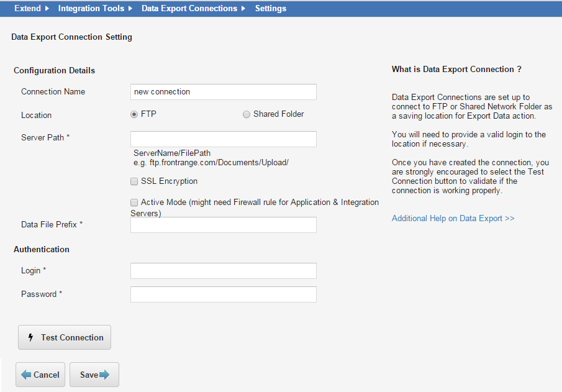The image size is (562, 392).
Task: Enable Active Mode
Action: click(x=134, y=202)
